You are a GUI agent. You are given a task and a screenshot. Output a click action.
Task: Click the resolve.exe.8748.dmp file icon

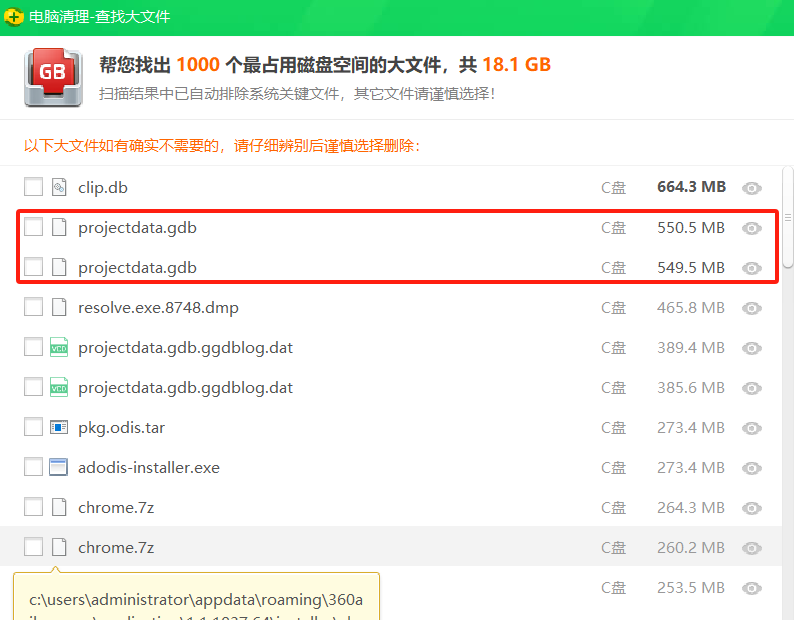(59, 307)
